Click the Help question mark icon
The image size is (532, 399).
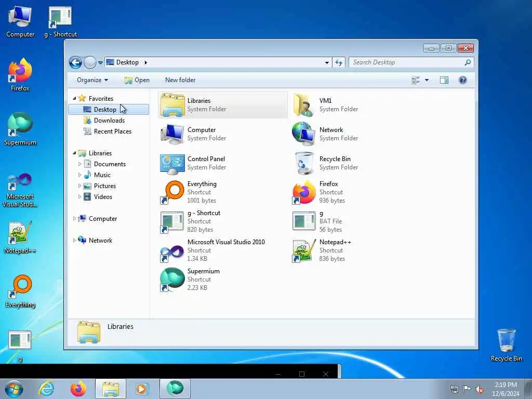(x=463, y=80)
